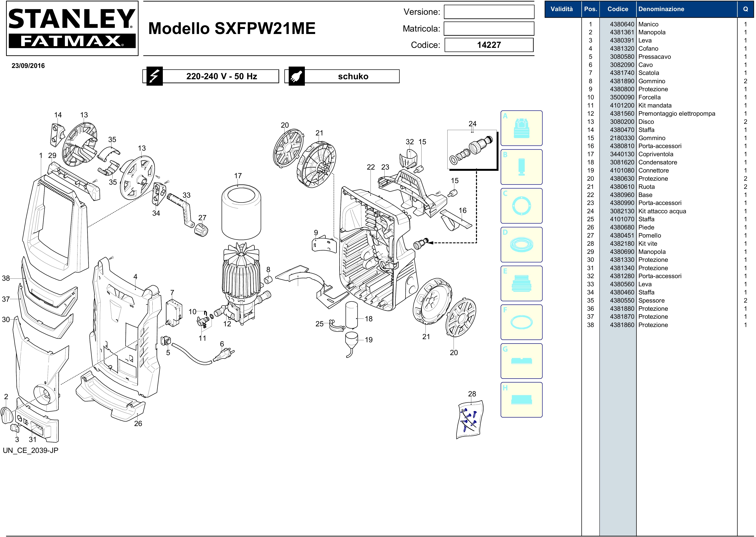
Task: Click the schuko plug icon
Action: [296, 76]
